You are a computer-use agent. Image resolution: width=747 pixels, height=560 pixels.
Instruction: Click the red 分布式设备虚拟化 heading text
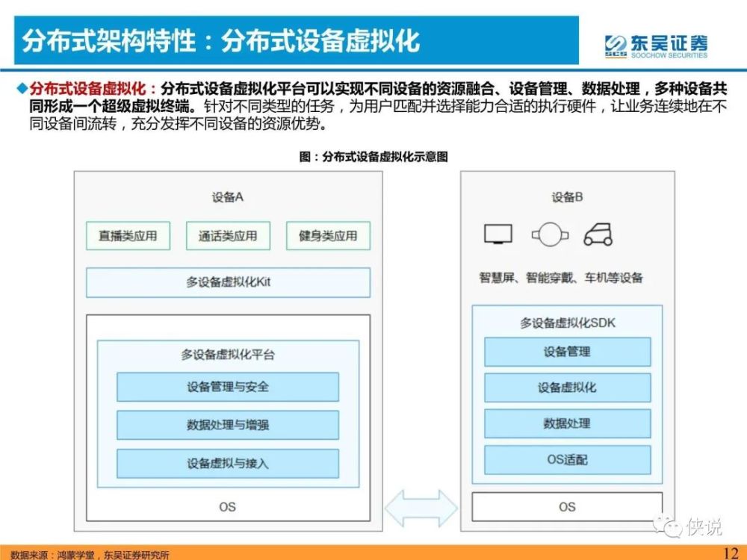tap(87, 89)
